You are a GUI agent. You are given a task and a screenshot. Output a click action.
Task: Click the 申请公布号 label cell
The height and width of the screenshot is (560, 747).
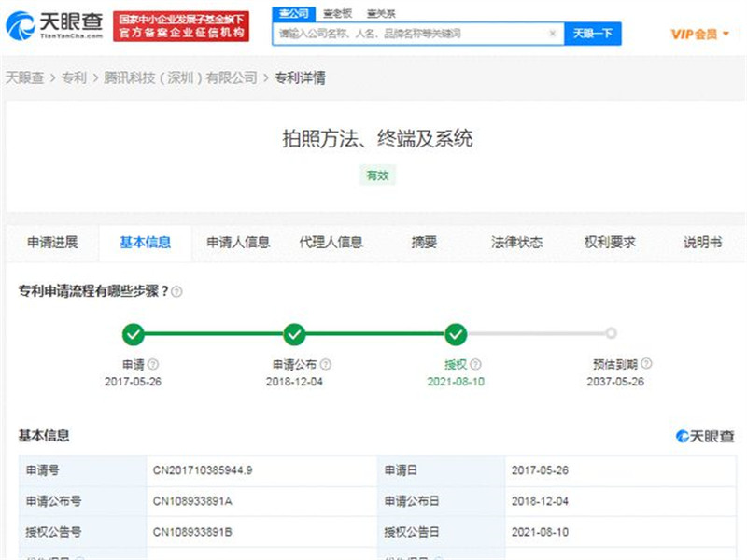click(83, 501)
